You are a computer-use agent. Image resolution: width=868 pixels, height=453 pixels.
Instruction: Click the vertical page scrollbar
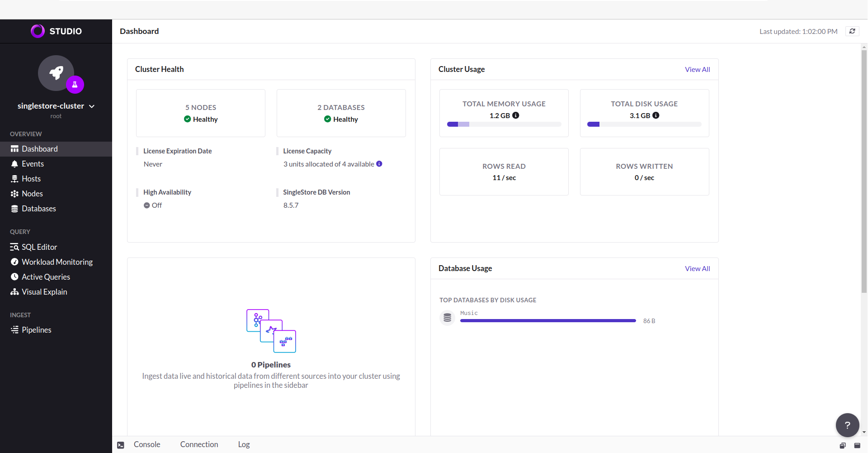tap(864, 172)
